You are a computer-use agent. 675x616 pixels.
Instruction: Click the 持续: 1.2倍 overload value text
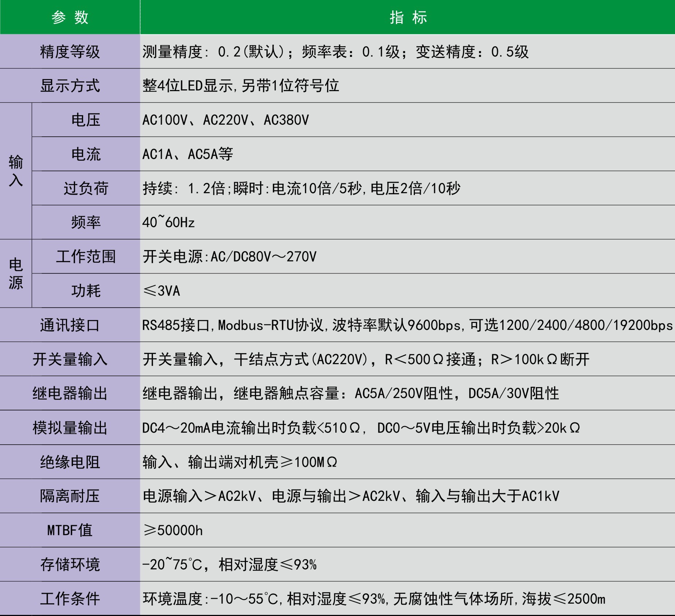[301, 188]
